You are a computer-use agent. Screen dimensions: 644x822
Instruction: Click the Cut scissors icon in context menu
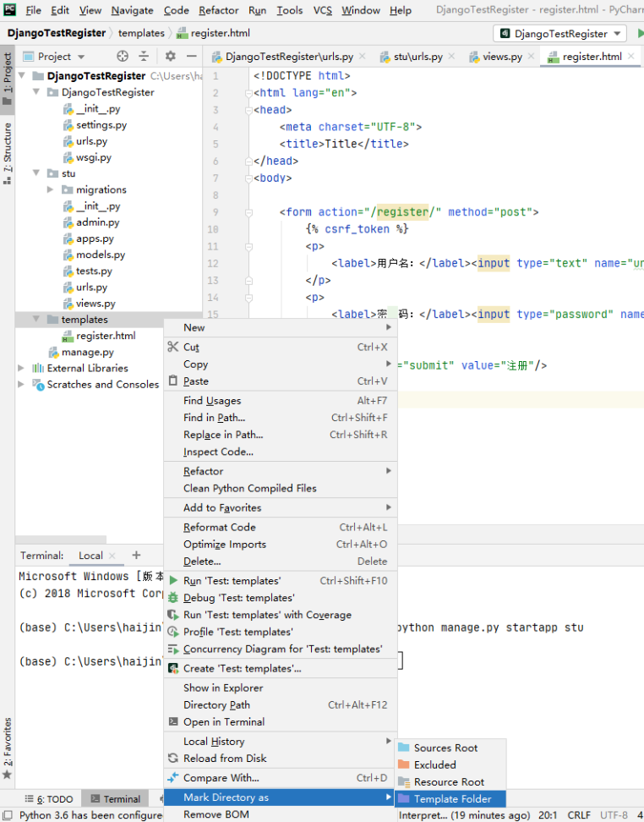click(173, 347)
